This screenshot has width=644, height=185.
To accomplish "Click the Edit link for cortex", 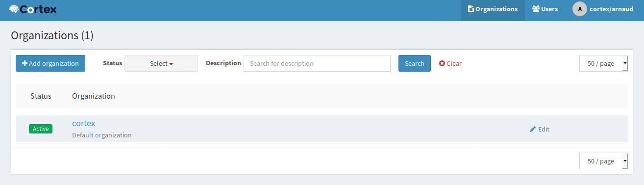I will pos(540,129).
